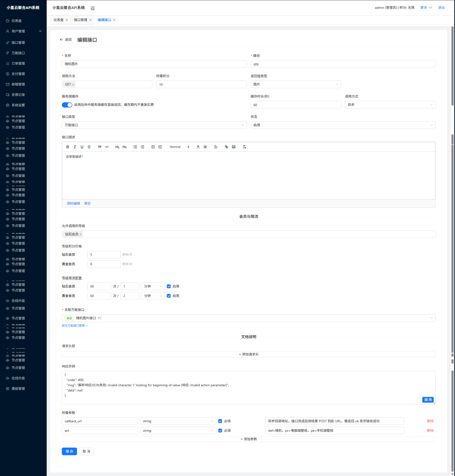Toggle italic text in editor toolbar

pos(75,147)
